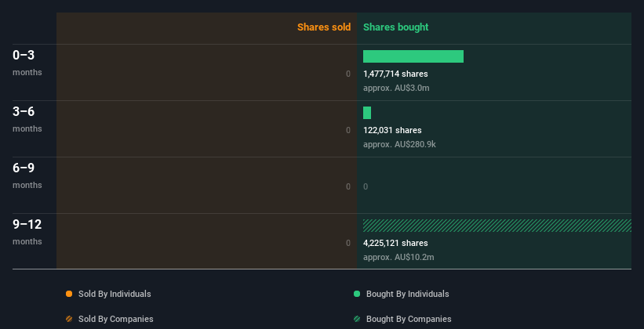Select the Shares sold column header
Viewport: 644px width, 329px height.
pyautogui.click(x=324, y=27)
